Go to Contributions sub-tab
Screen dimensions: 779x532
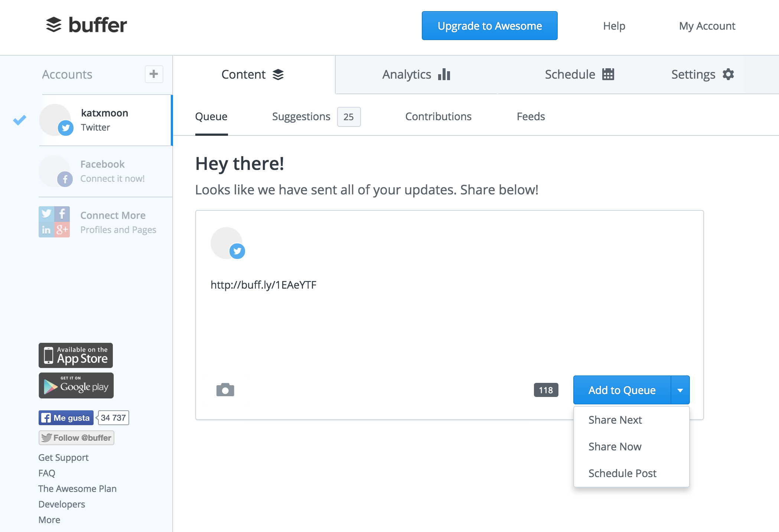pos(438,116)
